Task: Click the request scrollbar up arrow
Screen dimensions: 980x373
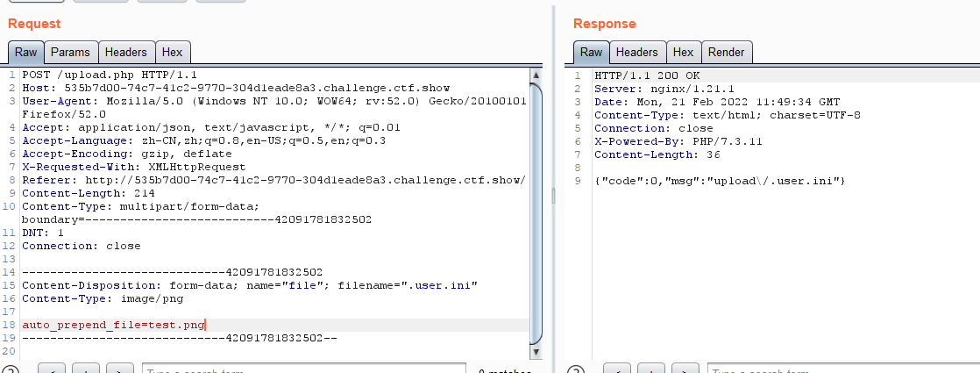Action: coord(536,75)
